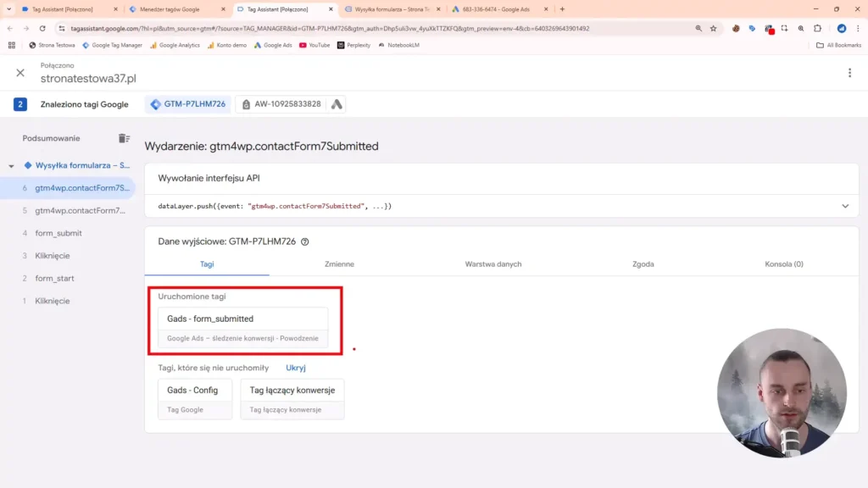The height and width of the screenshot is (488, 868).
Task: Go forward in browser history
Action: [26, 28]
